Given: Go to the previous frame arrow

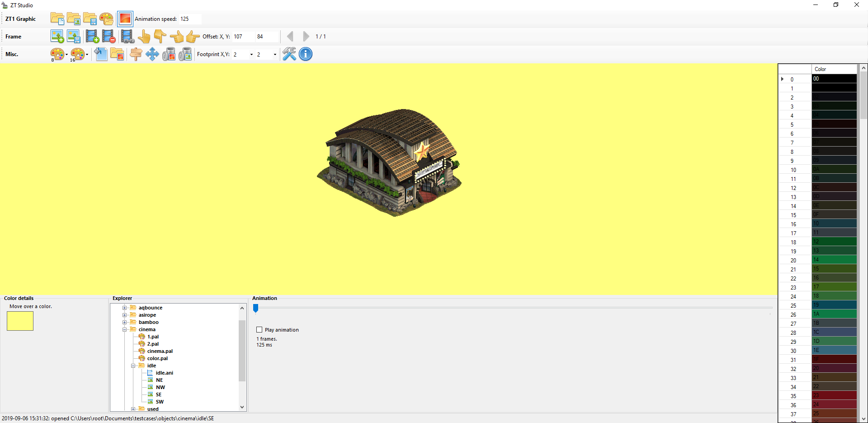Looking at the screenshot, I should [x=290, y=36].
